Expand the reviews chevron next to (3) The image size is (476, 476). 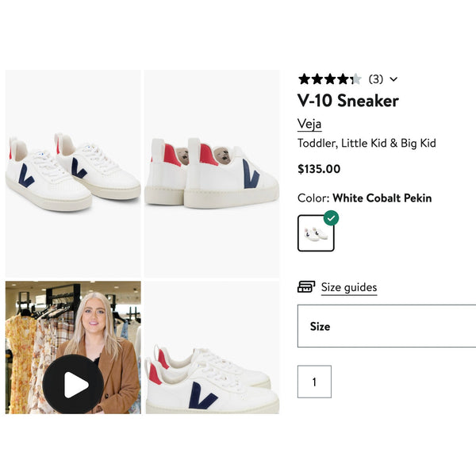[393, 79]
